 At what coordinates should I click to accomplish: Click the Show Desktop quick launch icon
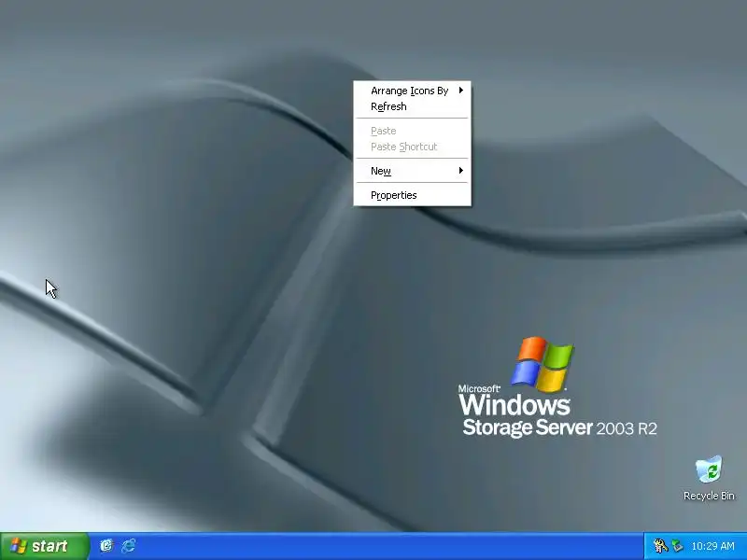click(106, 545)
